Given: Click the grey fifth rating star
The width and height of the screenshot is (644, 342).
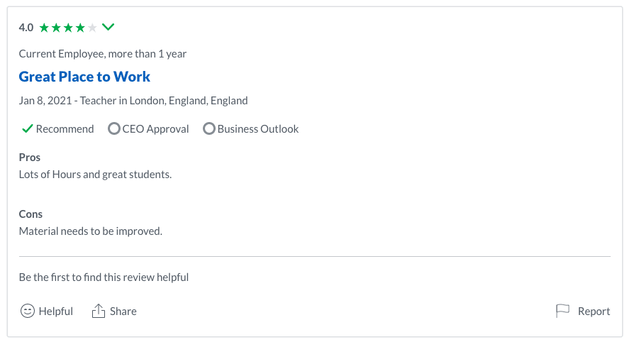Looking at the screenshot, I should click(92, 28).
